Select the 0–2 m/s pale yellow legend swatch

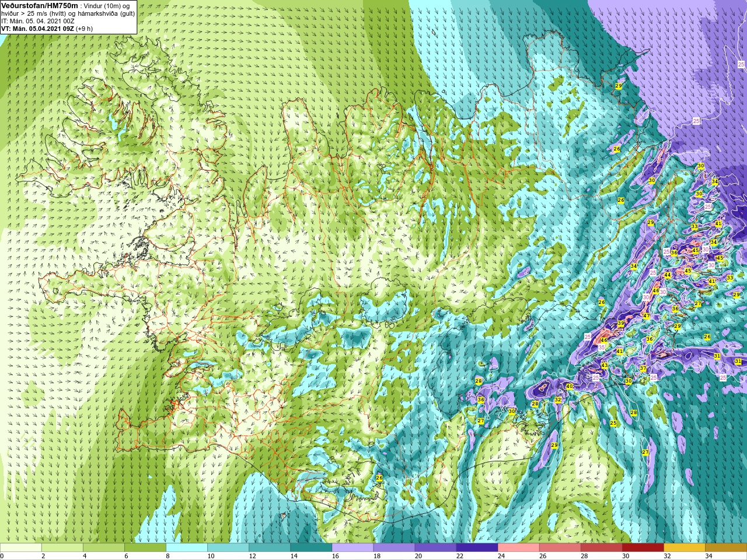tap(21, 548)
